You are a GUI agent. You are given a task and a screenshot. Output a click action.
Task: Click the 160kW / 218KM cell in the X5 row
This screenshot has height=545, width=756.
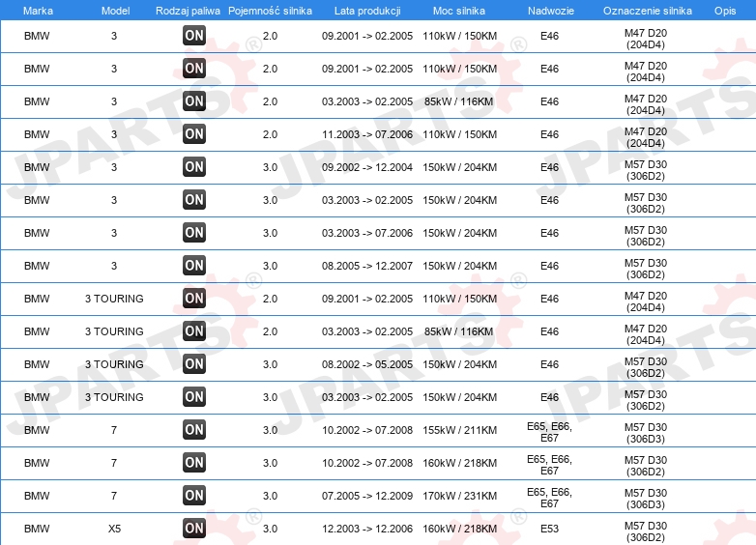click(x=459, y=529)
